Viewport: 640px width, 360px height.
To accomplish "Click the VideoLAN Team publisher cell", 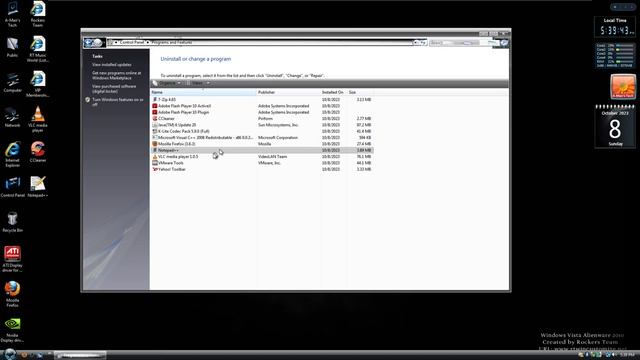I will click(x=272, y=156).
